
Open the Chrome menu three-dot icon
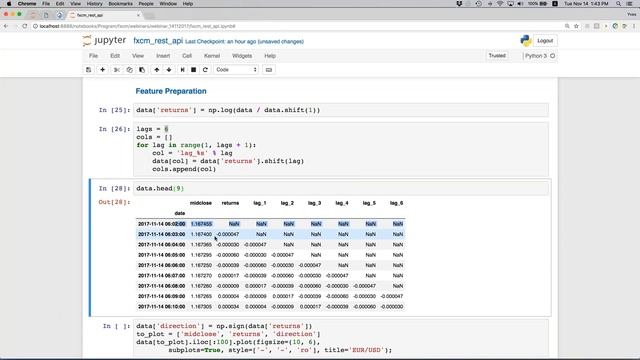pyautogui.click(x=634, y=26)
